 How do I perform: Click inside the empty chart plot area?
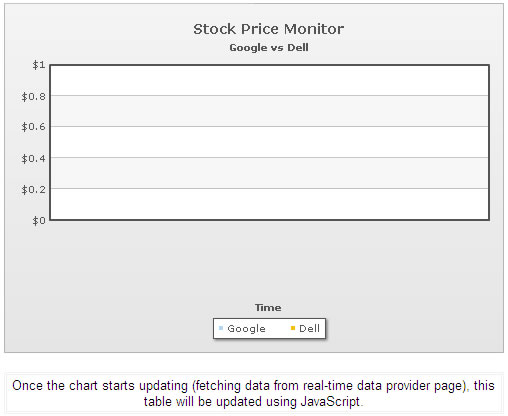pyautogui.click(x=270, y=142)
